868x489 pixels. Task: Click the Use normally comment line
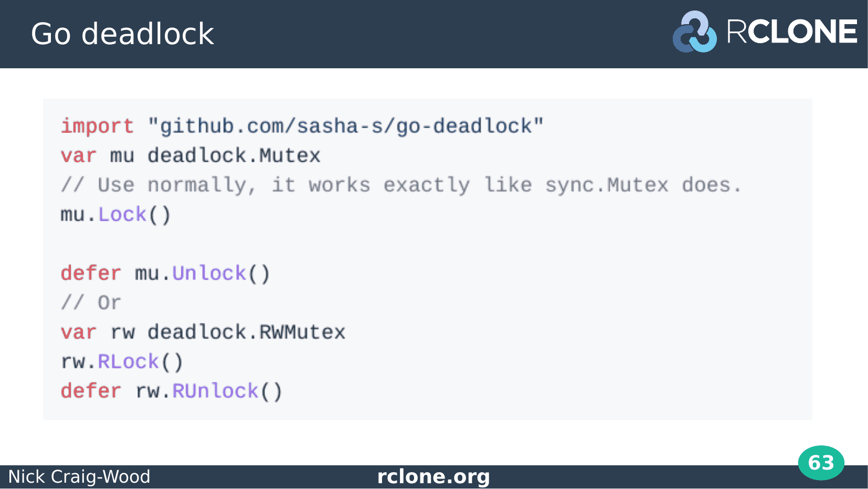(401, 185)
